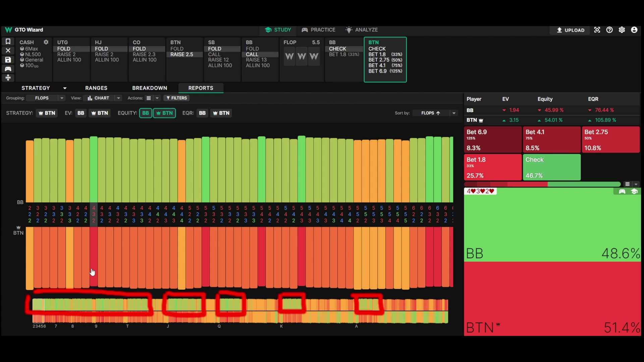
Task: Switch to the BREAKDOWN tab
Action: pyautogui.click(x=150, y=88)
